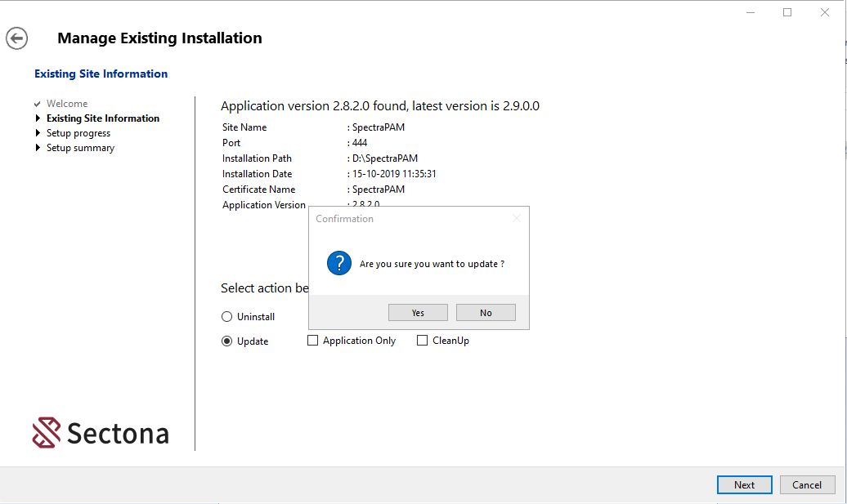Tick the CleanUp checkbox
Image resolution: width=847 pixels, height=504 pixels.
click(x=423, y=341)
